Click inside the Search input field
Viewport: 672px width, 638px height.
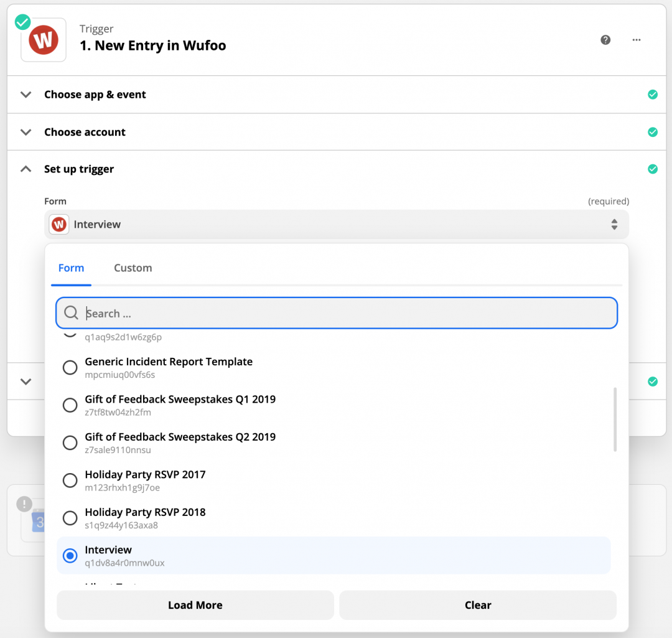(336, 313)
